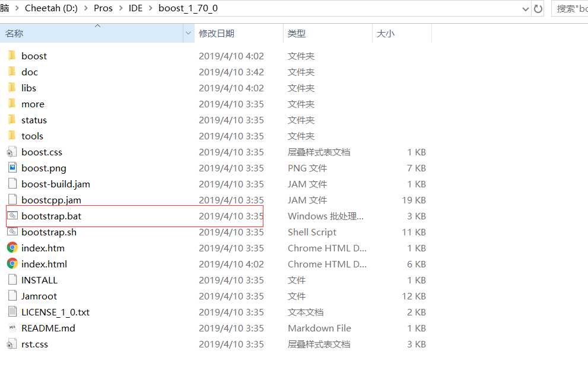
Task: Click the bootstrap.bat batch file icon
Action: (x=12, y=216)
